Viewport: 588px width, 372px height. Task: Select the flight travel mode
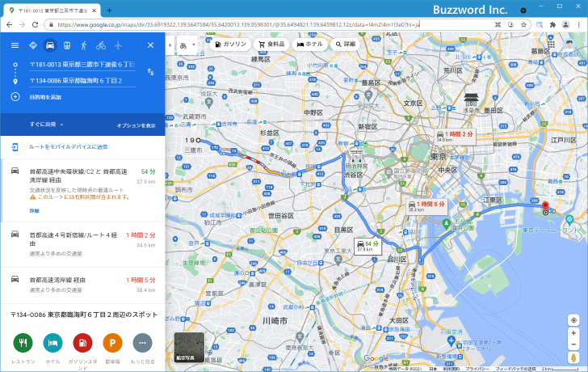[118, 45]
